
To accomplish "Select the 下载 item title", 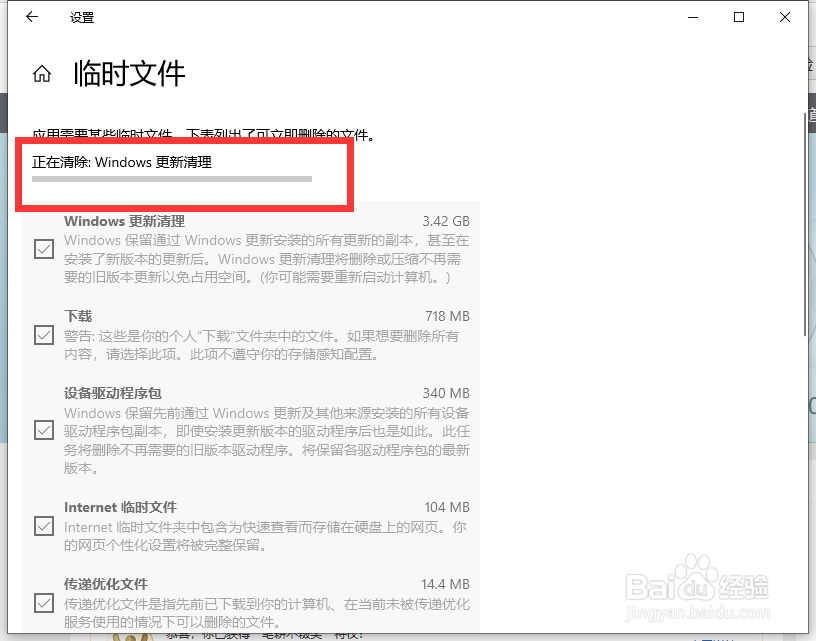I will point(78,316).
